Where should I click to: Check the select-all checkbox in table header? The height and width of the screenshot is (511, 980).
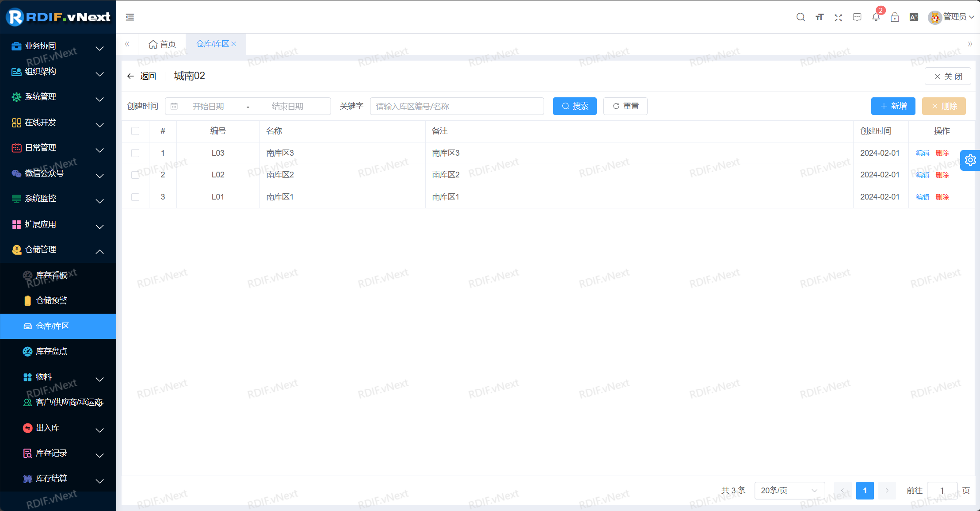tap(135, 131)
